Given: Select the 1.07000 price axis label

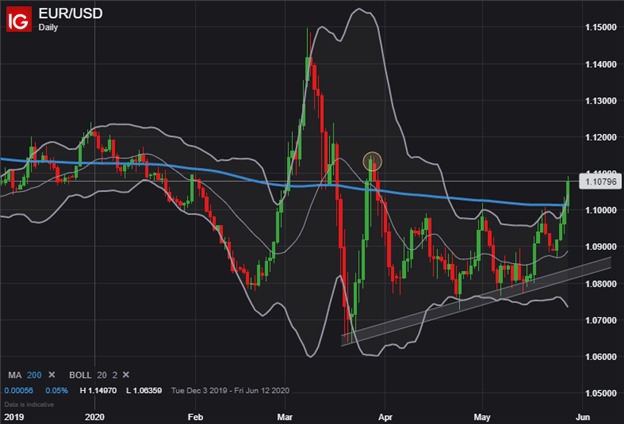Looking at the screenshot, I should [601, 320].
